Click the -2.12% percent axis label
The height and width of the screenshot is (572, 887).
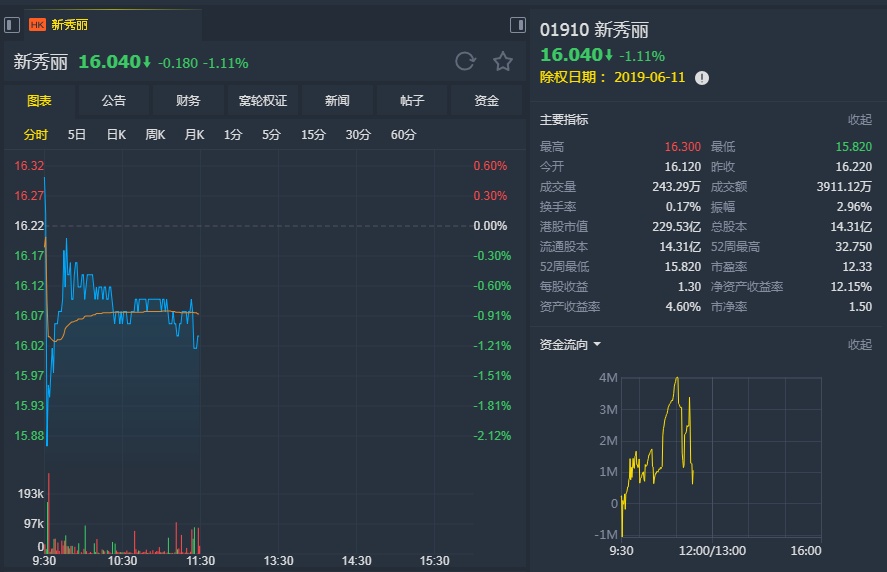(x=492, y=436)
